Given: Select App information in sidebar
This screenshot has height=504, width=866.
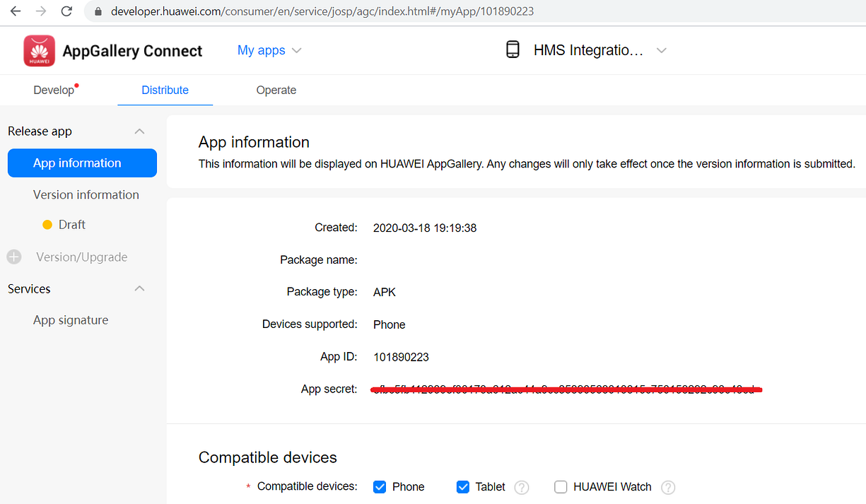Looking at the screenshot, I should [x=82, y=163].
